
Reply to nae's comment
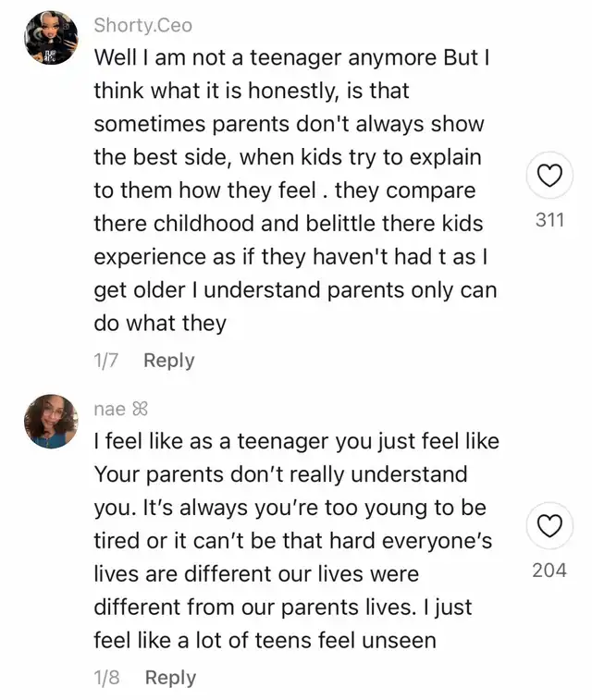(170, 677)
